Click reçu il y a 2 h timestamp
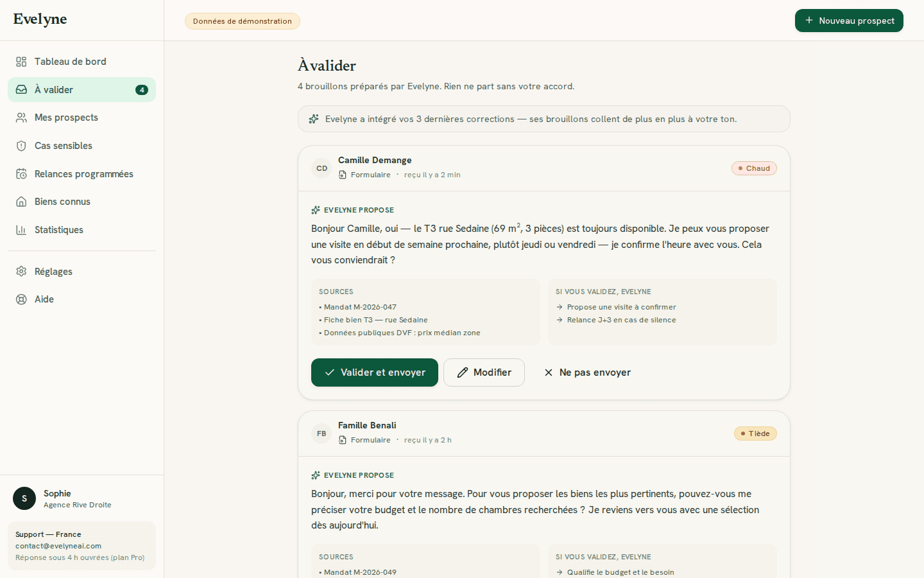The height and width of the screenshot is (578, 924). pos(428,440)
